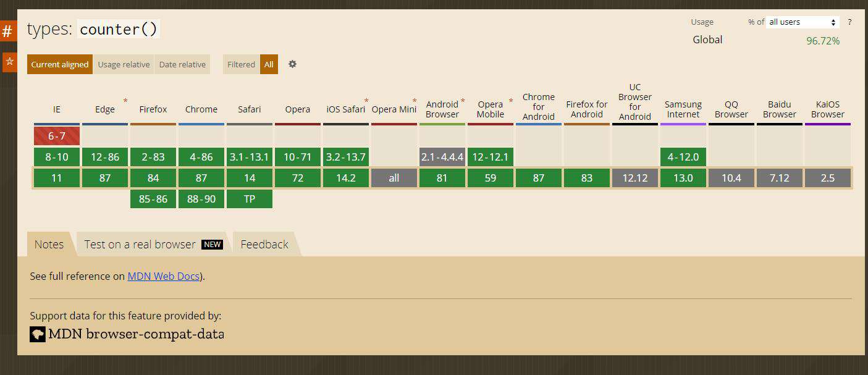Image resolution: width=868 pixels, height=375 pixels.
Task: Click the KaiOS Browser column header
Action: click(x=828, y=109)
